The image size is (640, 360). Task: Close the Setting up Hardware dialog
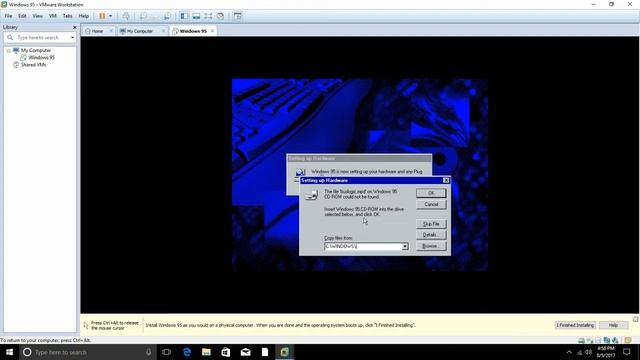[446, 180]
